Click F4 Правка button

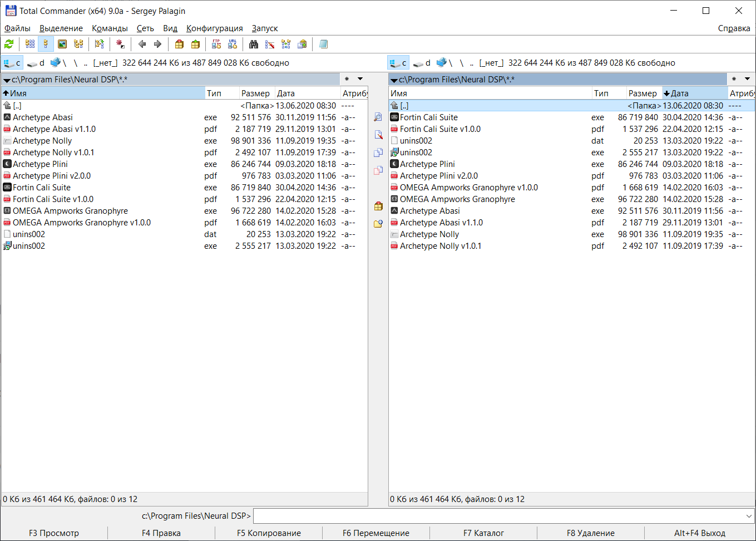(161, 533)
